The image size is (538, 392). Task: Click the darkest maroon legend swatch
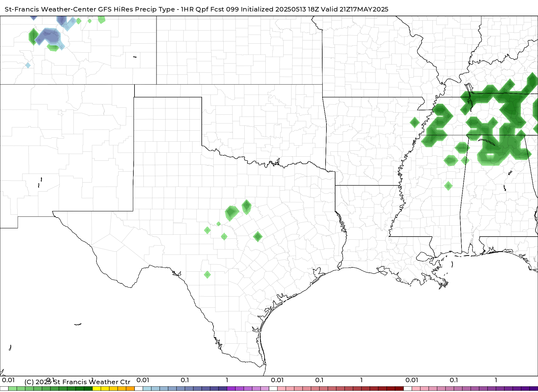(399, 389)
